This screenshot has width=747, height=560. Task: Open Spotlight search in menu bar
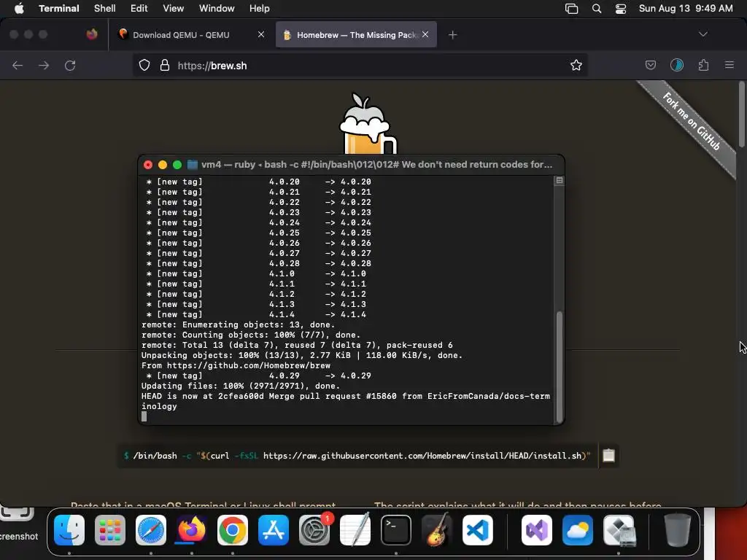tap(597, 9)
